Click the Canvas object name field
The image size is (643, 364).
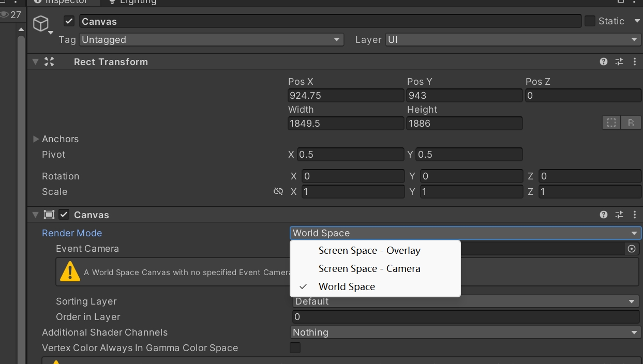[330, 21]
